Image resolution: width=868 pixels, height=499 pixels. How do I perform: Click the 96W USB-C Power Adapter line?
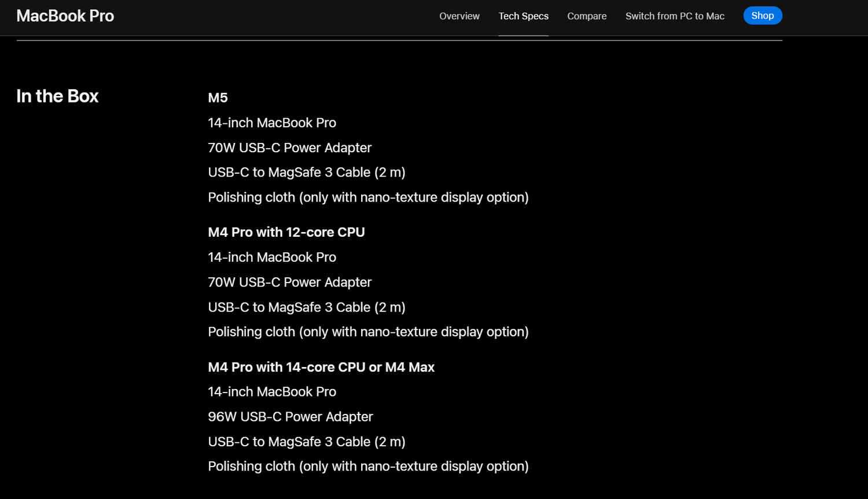[x=290, y=417]
